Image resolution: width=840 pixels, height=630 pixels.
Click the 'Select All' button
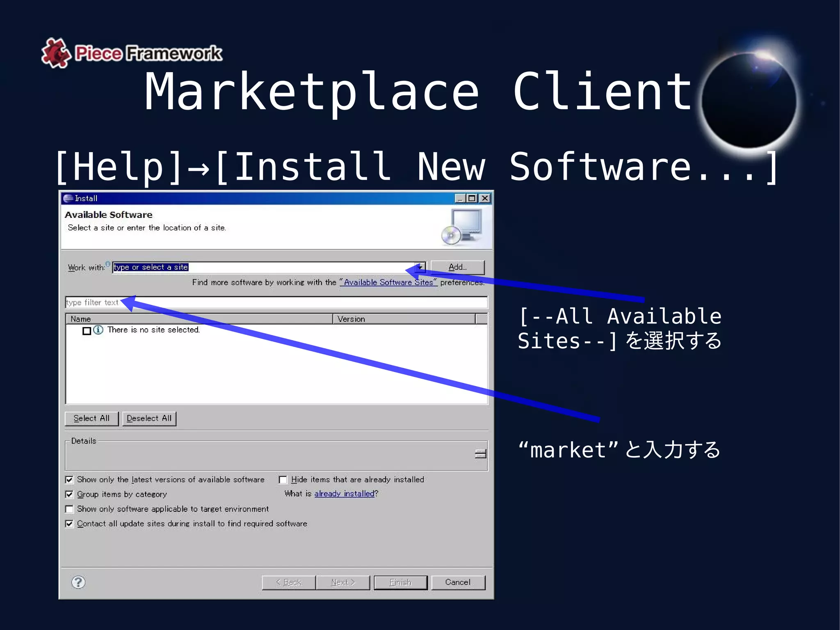[x=91, y=419]
